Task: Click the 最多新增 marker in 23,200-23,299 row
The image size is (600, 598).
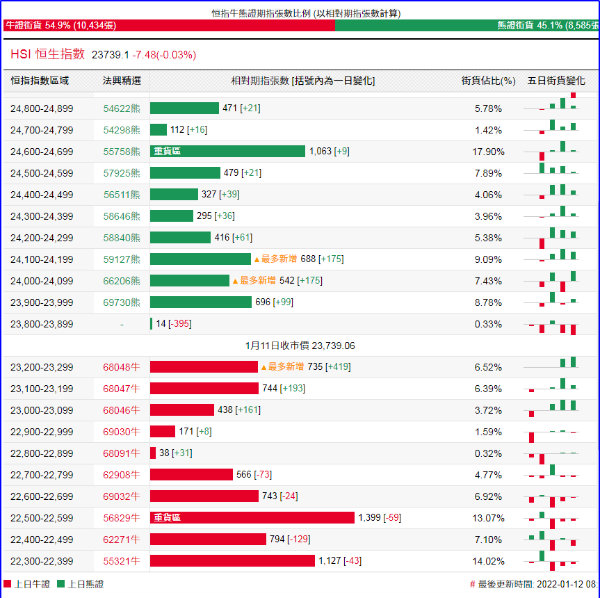Action: pyautogui.click(x=282, y=367)
